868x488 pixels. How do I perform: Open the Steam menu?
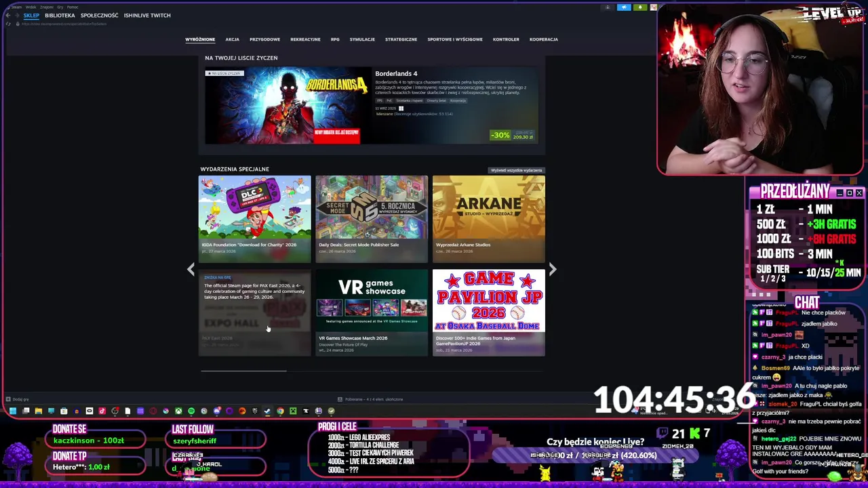pos(16,7)
